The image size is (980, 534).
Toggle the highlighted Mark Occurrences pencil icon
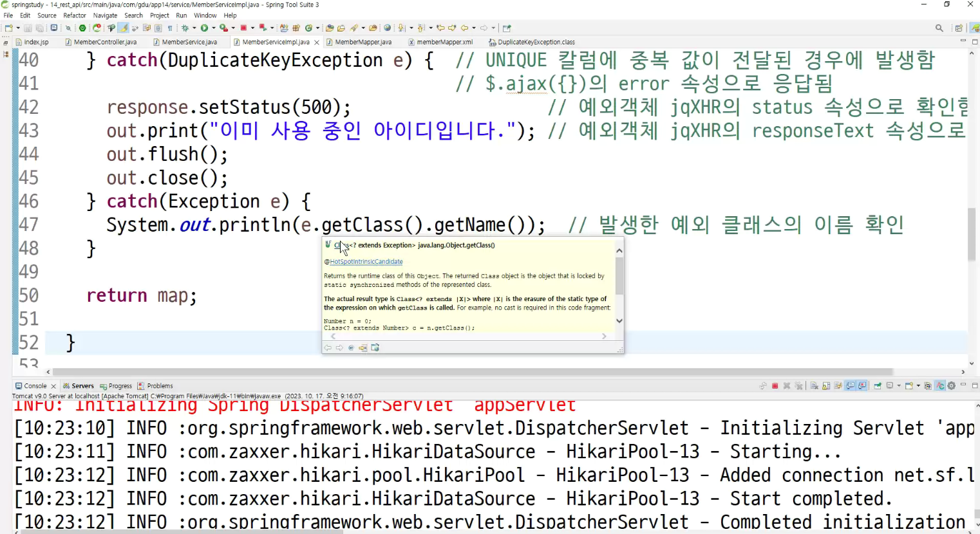[x=124, y=28]
